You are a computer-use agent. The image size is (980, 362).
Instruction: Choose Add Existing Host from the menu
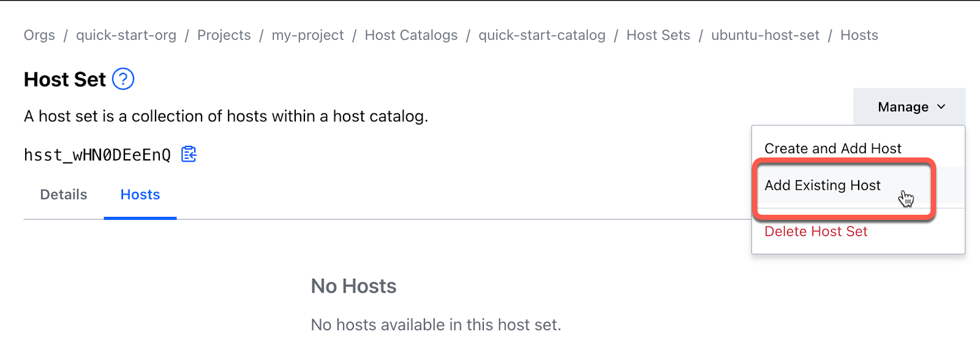(822, 185)
